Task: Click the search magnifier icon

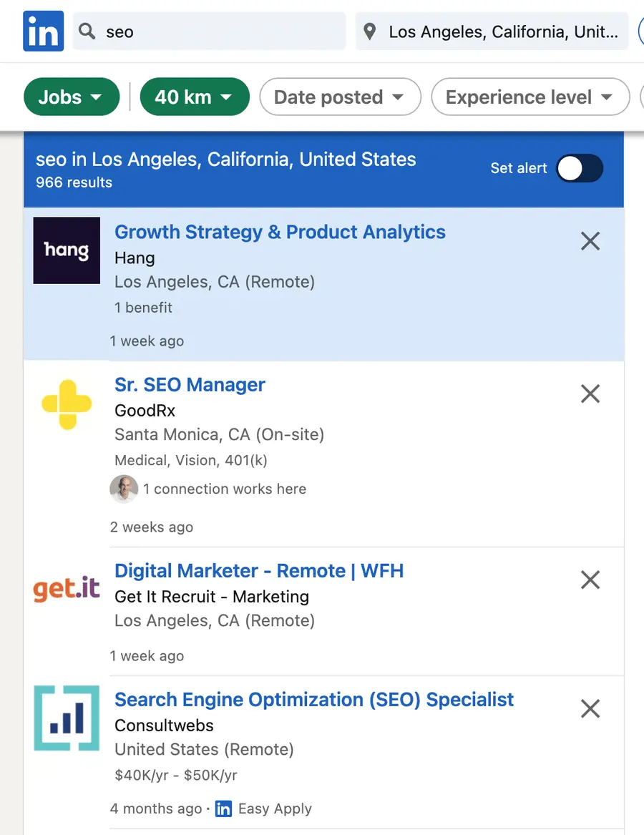Action: point(86,31)
